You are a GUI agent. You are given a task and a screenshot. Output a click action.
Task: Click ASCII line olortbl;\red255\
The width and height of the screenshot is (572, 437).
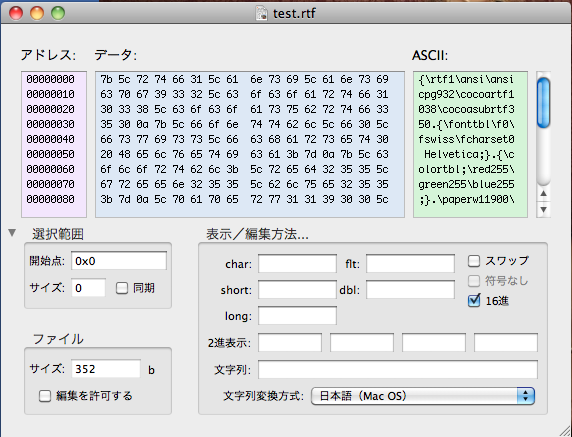(x=466, y=169)
